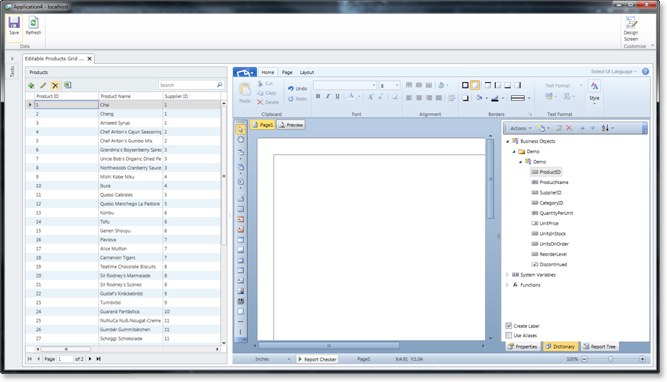Collapse the Business Objects tree node
667x382 pixels.
tap(507, 141)
